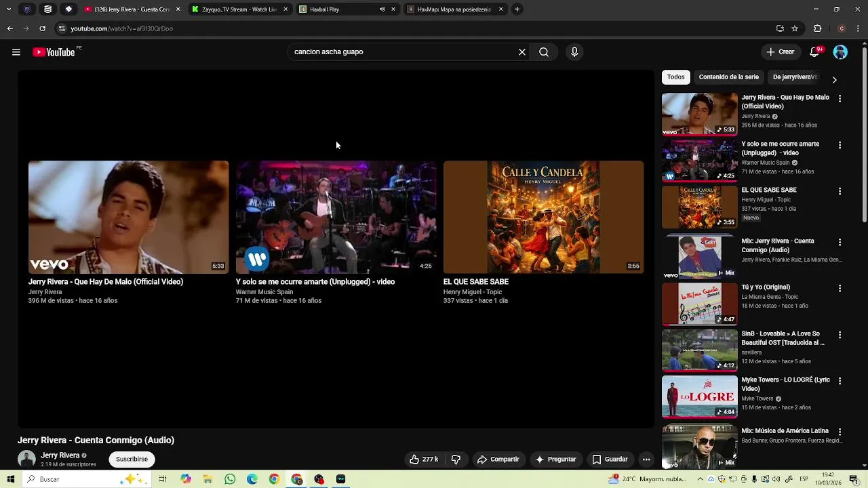Open options for Myke Towers LO LOGRÉ
Image resolution: width=868 pixels, height=488 pixels.
point(840,381)
